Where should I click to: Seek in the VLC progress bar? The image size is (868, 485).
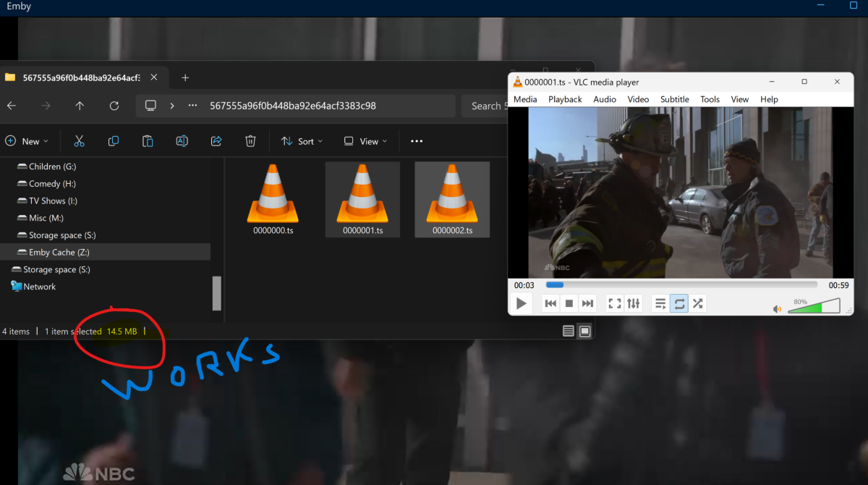(681, 285)
